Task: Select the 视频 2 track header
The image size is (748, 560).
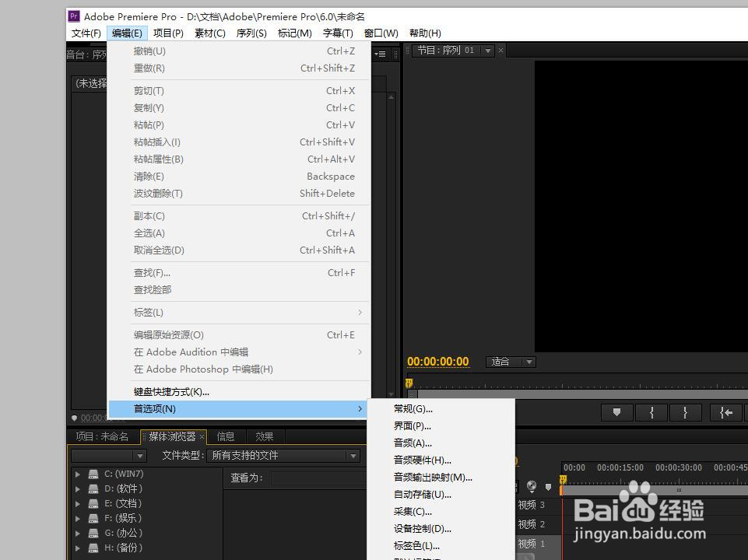Action: tap(538, 525)
